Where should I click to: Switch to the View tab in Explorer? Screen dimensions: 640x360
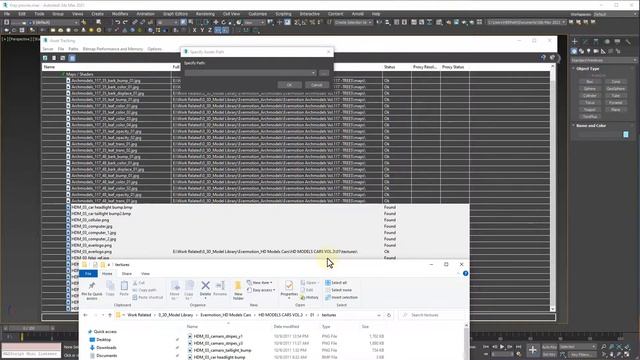click(x=145, y=273)
